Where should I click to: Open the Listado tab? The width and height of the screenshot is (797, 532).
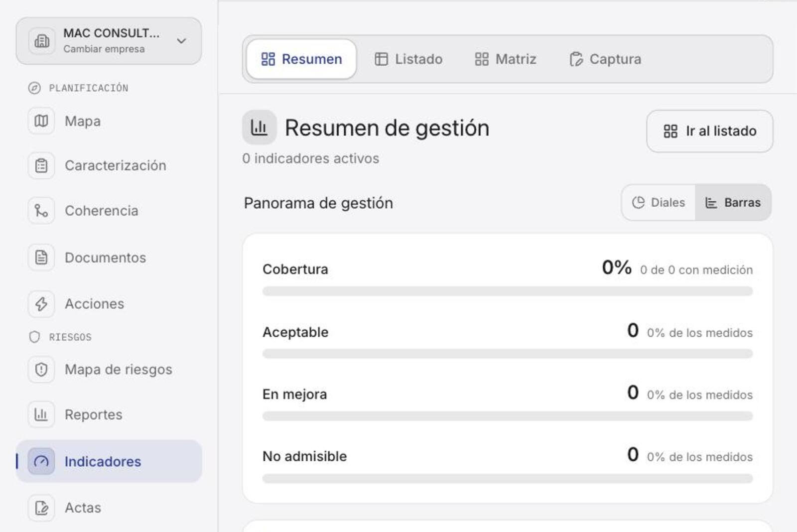click(x=408, y=59)
